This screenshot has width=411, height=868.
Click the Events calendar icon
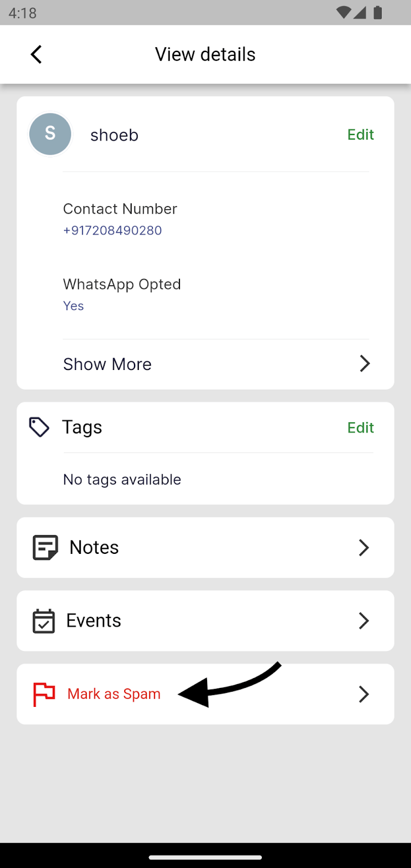click(43, 621)
